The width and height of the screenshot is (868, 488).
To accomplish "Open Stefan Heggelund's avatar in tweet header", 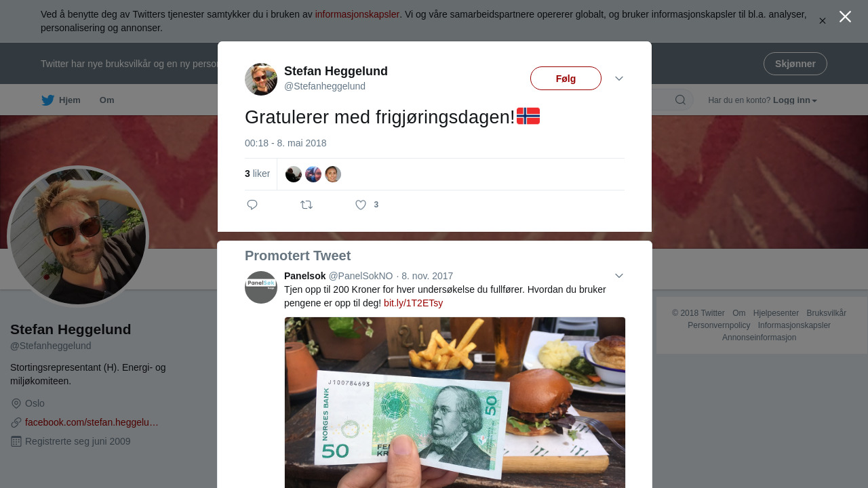I will coord(261,79).
